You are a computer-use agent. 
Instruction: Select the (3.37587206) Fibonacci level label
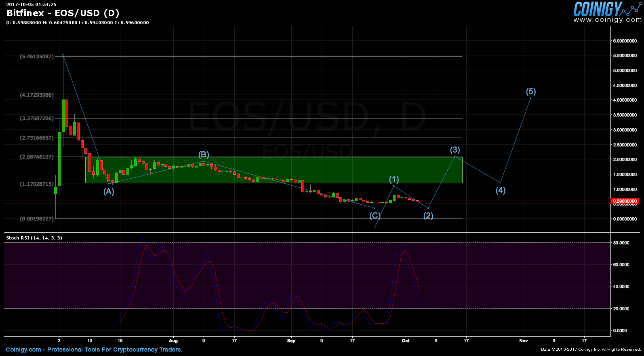(x=37, y=118)
